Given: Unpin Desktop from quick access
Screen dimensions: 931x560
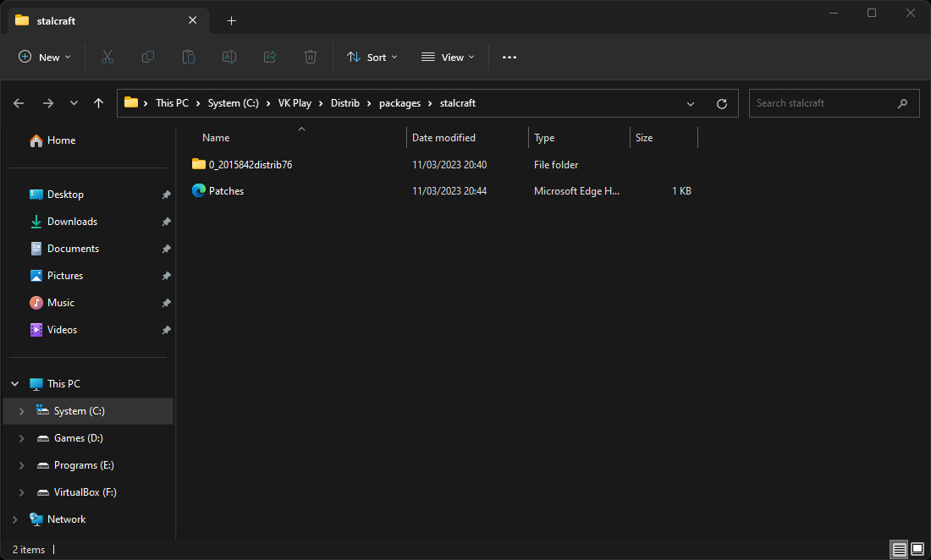Looking at the screenshot, I should pyautogui.click(x=166, y=195).
